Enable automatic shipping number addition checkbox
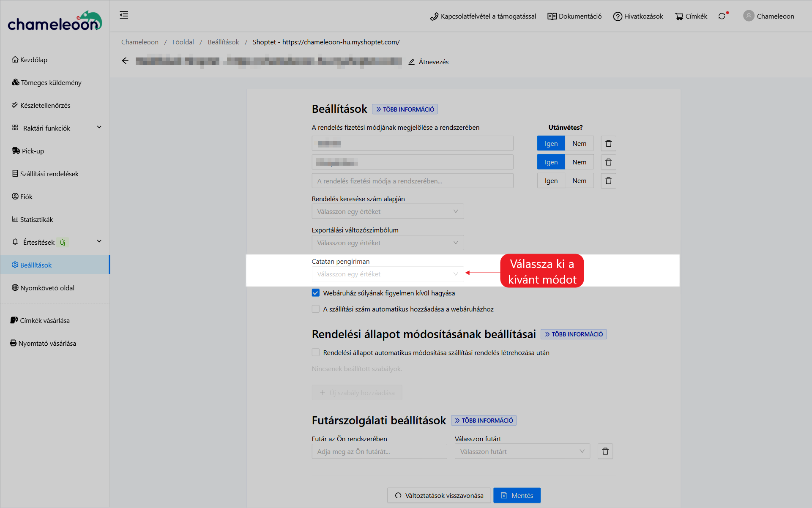Image resolution: width=812 pixels, height=508 pixels. [x=316, y=309]
